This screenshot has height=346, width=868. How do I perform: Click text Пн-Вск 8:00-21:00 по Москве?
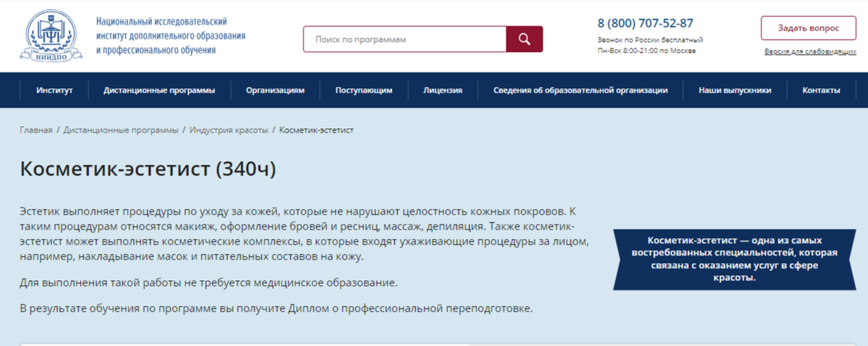pos(647,51)
